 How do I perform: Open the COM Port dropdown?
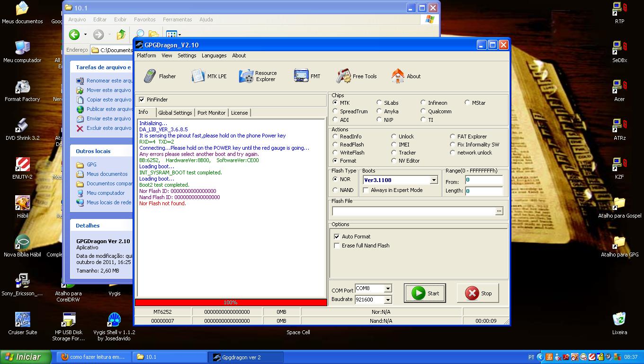pos(387,289)
